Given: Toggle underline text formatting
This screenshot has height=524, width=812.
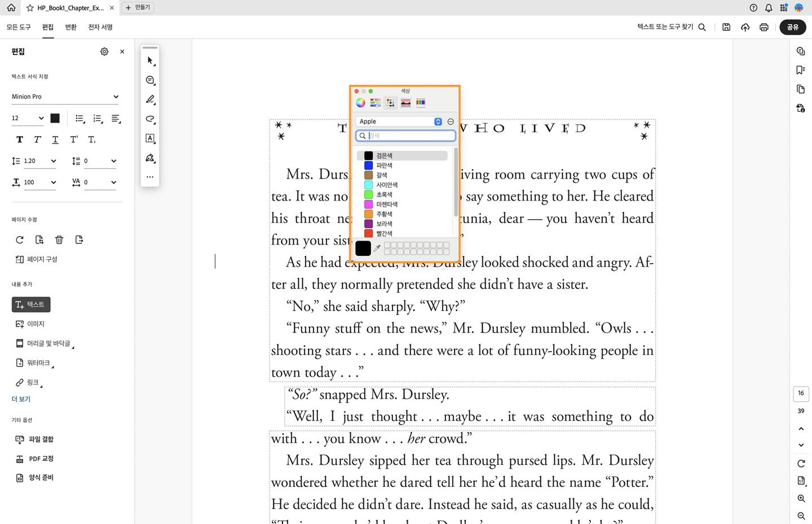Looking at the screenshot, I should click(x=55, y=140).
